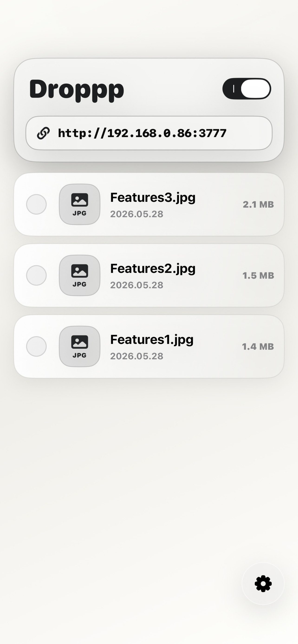298x644 pixels.
Task: Open the Features3.jpg file name
Action: pos(153,198)
